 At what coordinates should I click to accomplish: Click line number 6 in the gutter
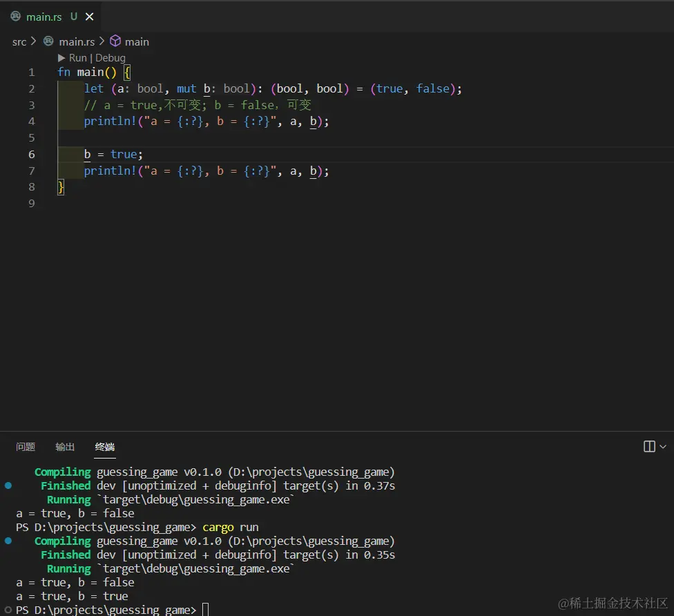(31, 154)
